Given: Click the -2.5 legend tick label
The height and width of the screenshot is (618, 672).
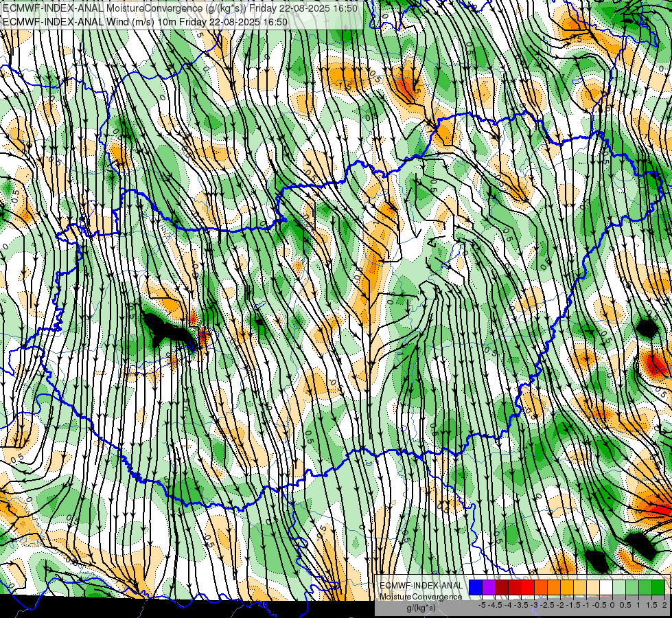Looking at the screenshot, I should click(547, 605).
